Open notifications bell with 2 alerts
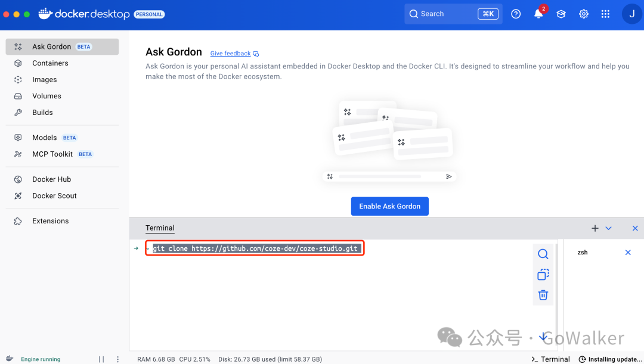Image resolution: width=644 pixels, height=364 pixels. tap(539, 14)
